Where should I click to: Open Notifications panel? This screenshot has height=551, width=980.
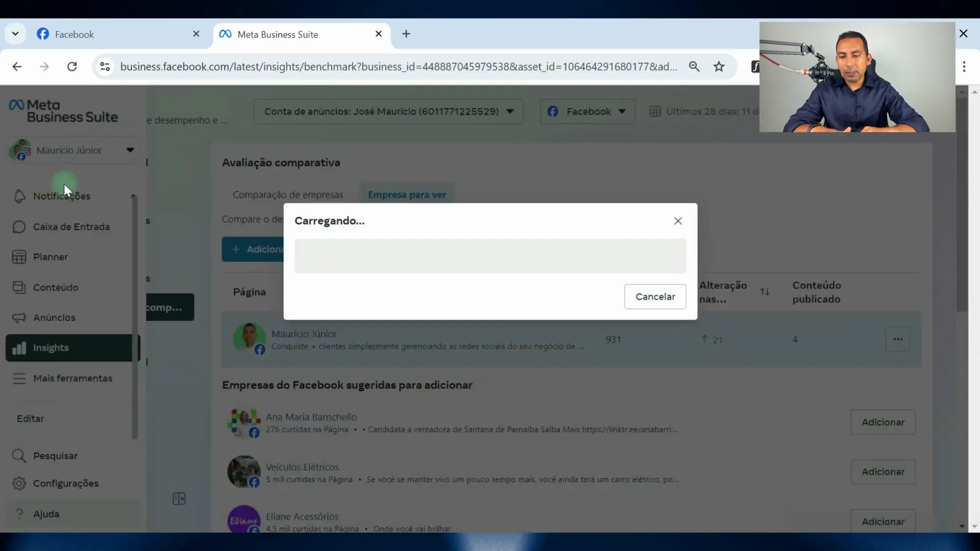62,196
